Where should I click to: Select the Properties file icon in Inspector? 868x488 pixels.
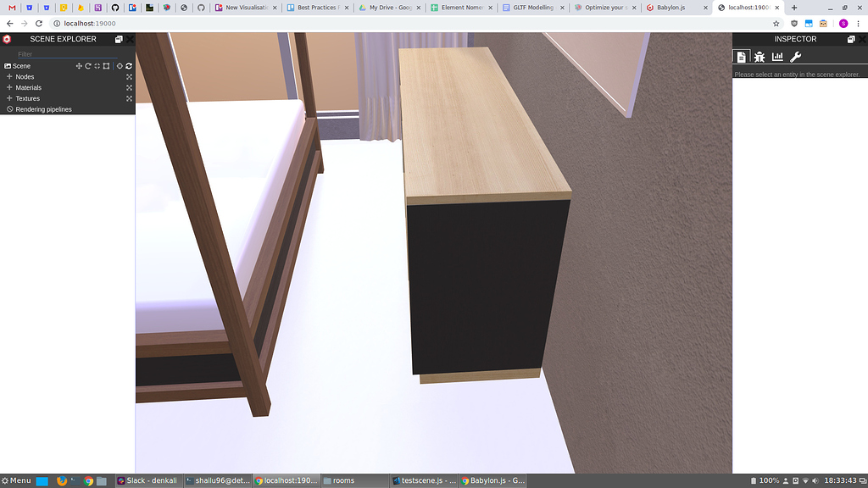click(742, 57)
